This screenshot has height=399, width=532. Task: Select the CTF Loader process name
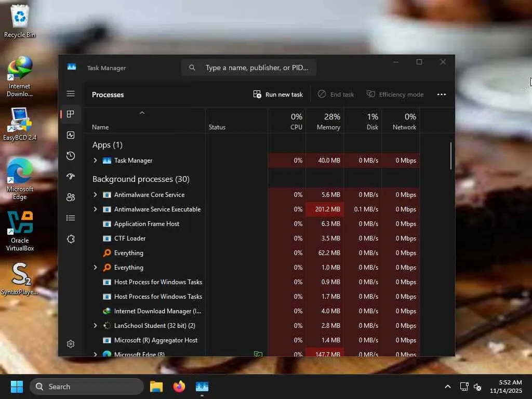130,238
